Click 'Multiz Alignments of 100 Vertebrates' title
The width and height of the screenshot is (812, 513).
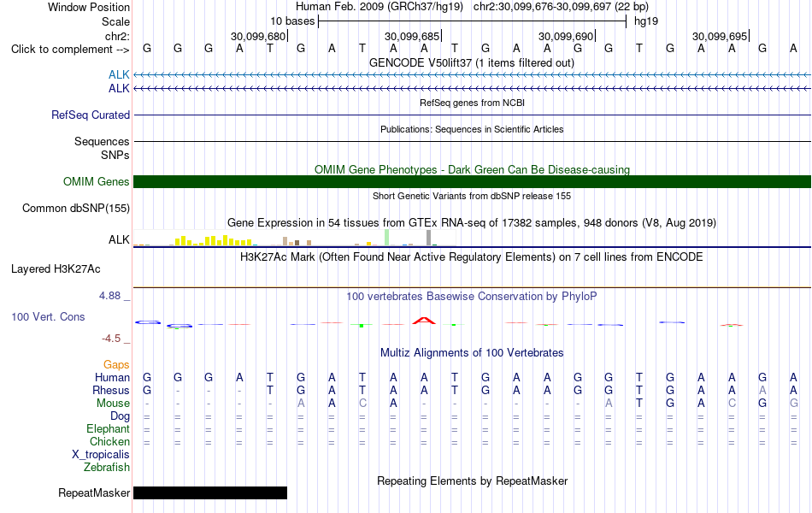[x=472, y=353]
